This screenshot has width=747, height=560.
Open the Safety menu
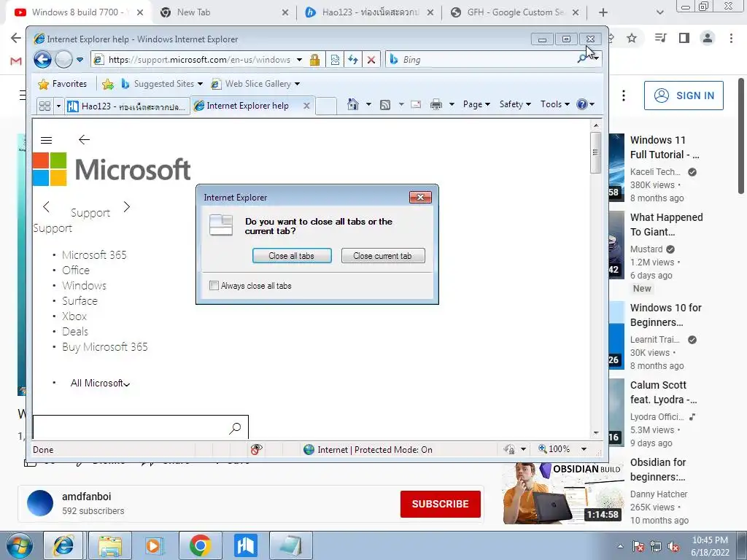point(515,104)
